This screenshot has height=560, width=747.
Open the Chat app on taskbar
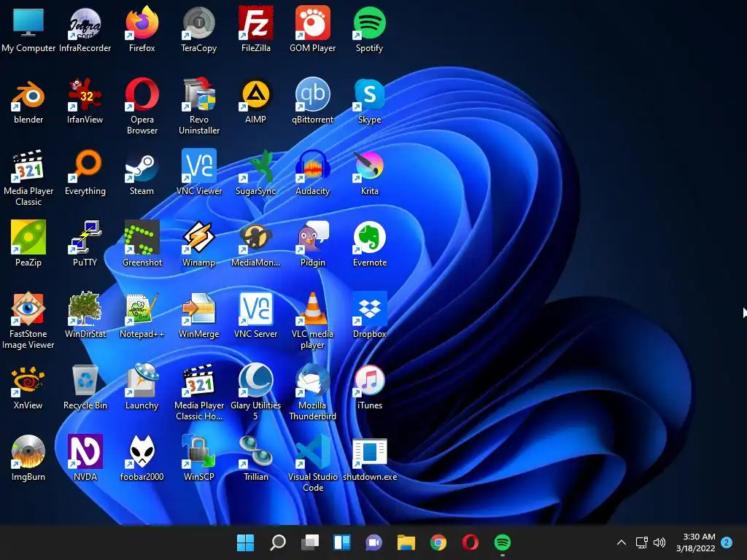tap(374, 542)
